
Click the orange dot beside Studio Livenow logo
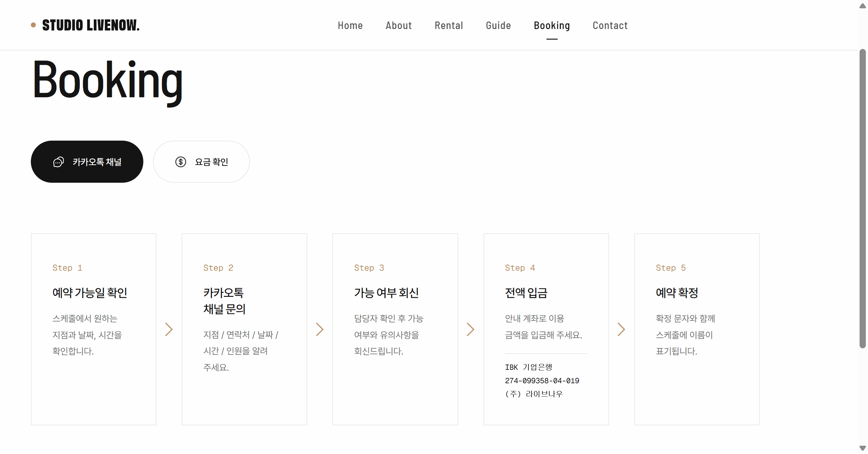click(33, 25)
